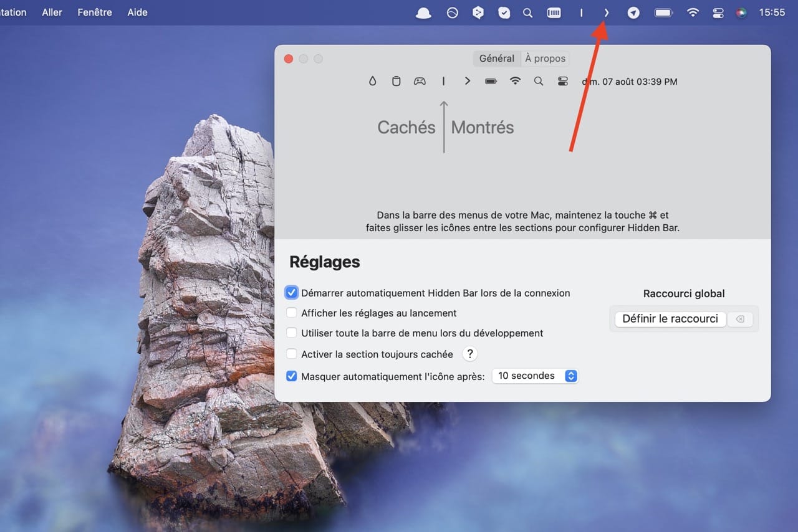798x532 pixels.
Task: Click the 07 août 03:39 PM preview date
Action: pyautogui.click(x=630, y=81)
